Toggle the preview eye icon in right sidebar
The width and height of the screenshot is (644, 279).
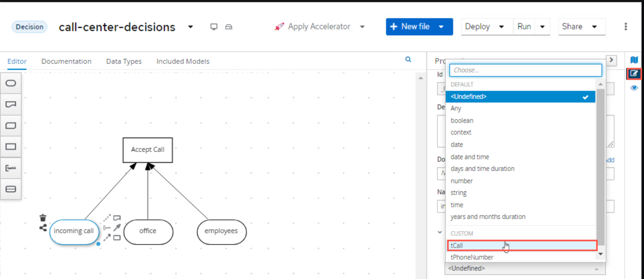tap(634, 88)
